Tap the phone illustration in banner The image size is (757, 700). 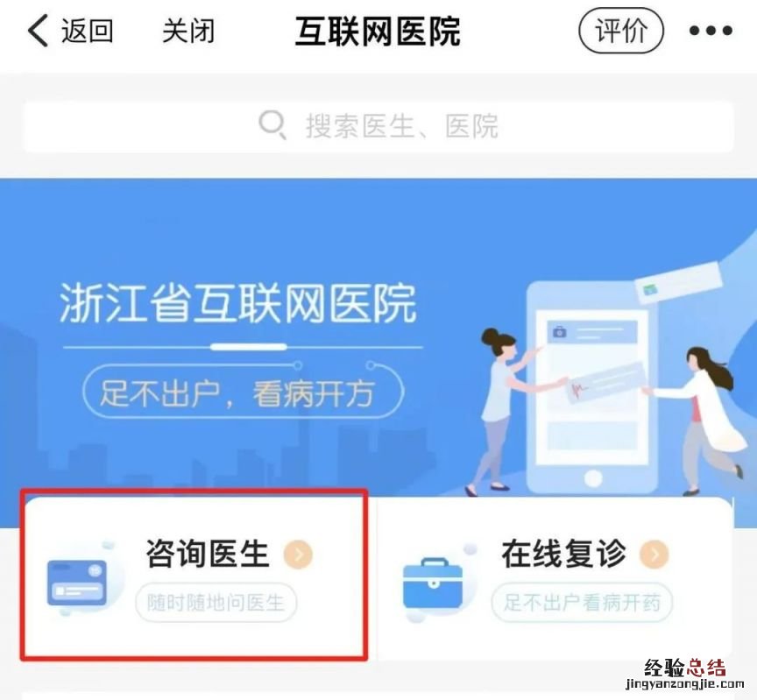pos(593,387)
